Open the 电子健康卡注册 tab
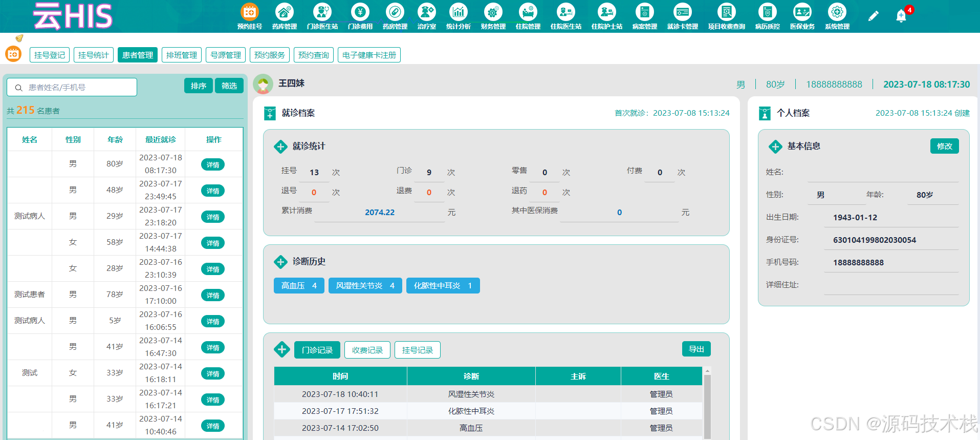Image resolution: width=980 pixels, height=440 pixels. tap(369, 55)
